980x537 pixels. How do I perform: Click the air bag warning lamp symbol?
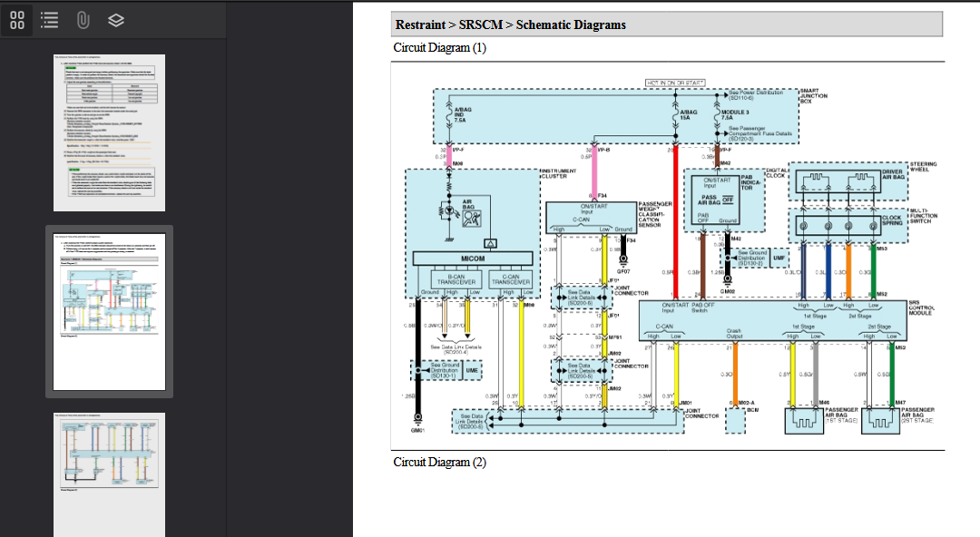click(471, 219)
